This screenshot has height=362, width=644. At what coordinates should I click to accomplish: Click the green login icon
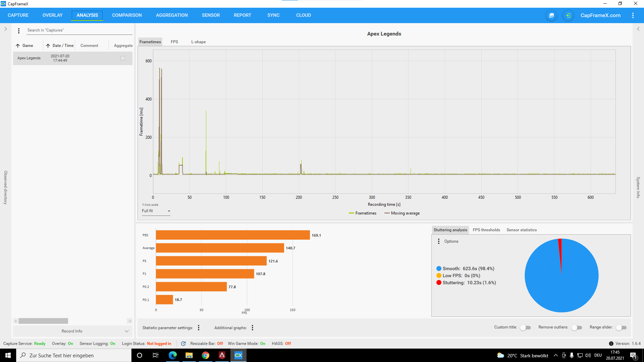[x=568, y=15]
